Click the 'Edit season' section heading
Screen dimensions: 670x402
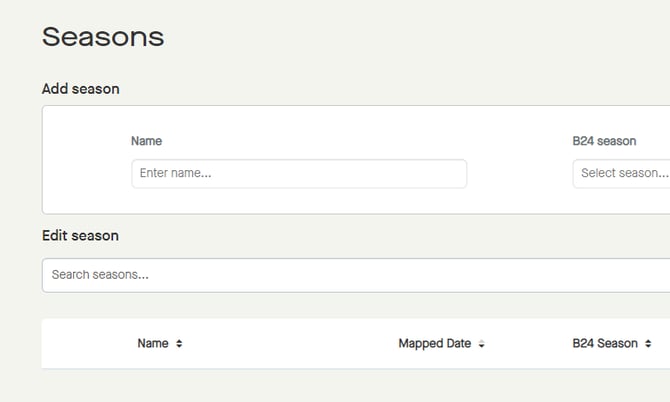tap(80, 236)
